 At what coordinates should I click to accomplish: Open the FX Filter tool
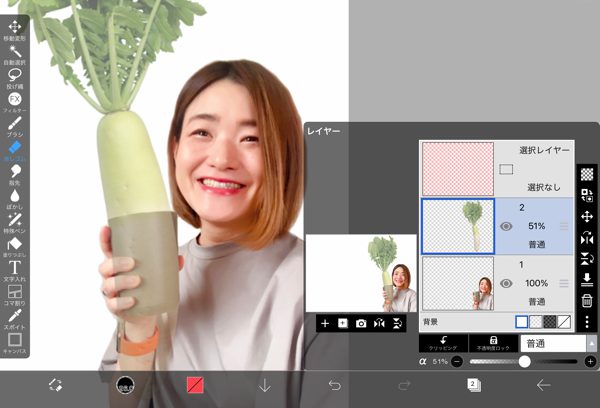coord(15,101)
